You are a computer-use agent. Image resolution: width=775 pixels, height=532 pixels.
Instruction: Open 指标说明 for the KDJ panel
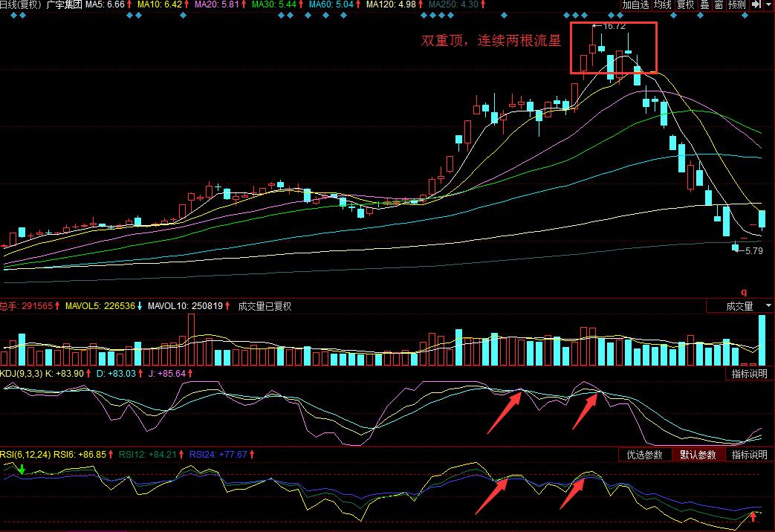click(x=749, y=374)
